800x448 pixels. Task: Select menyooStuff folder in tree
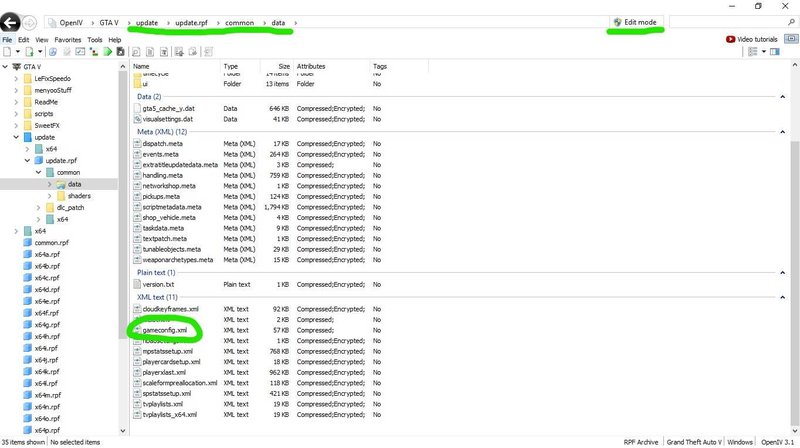(x=53, y=90)
